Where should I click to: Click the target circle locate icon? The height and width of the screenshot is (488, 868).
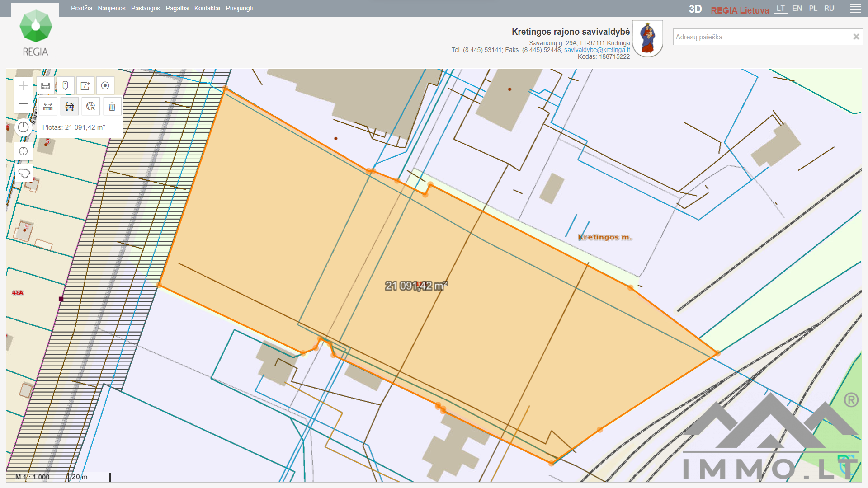[x=105, y=86]
